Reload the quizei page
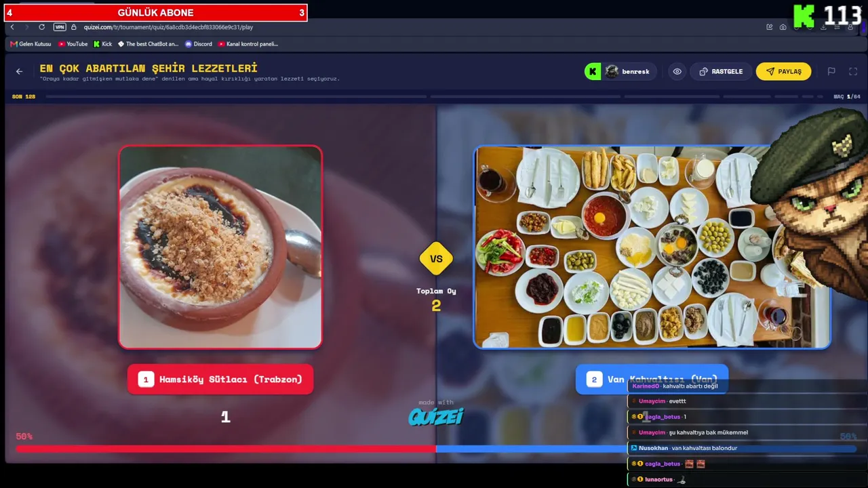 pyautogui.click(x=41, y=27)
